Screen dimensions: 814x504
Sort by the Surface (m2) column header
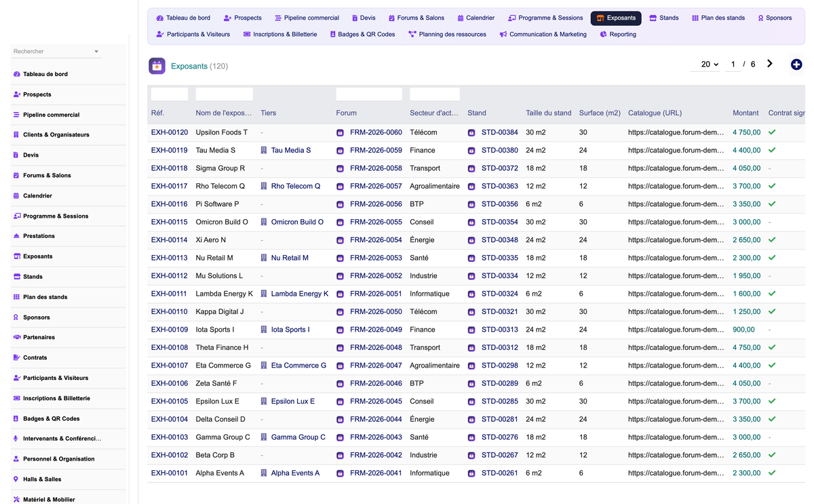pyautogui.click(x=600, y=113)
